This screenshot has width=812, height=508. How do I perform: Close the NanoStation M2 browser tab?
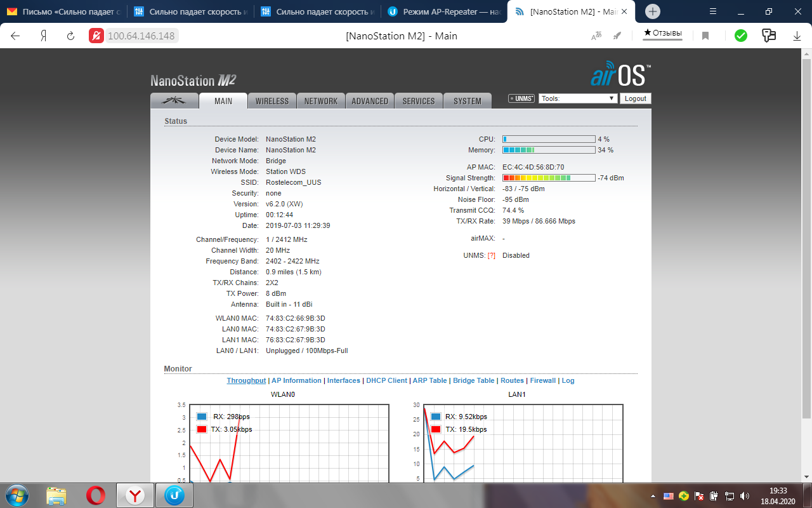[625, 11]
